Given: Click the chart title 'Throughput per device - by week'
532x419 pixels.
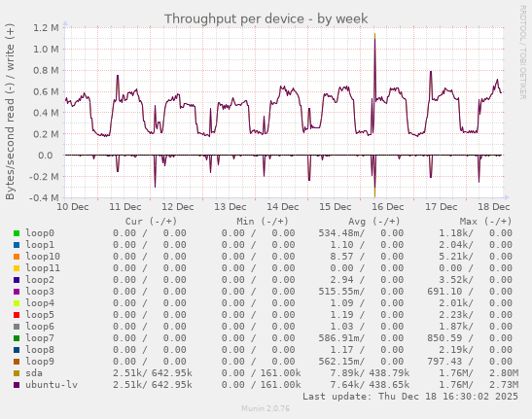Looking at the screenshot, I should pos(266,18).
